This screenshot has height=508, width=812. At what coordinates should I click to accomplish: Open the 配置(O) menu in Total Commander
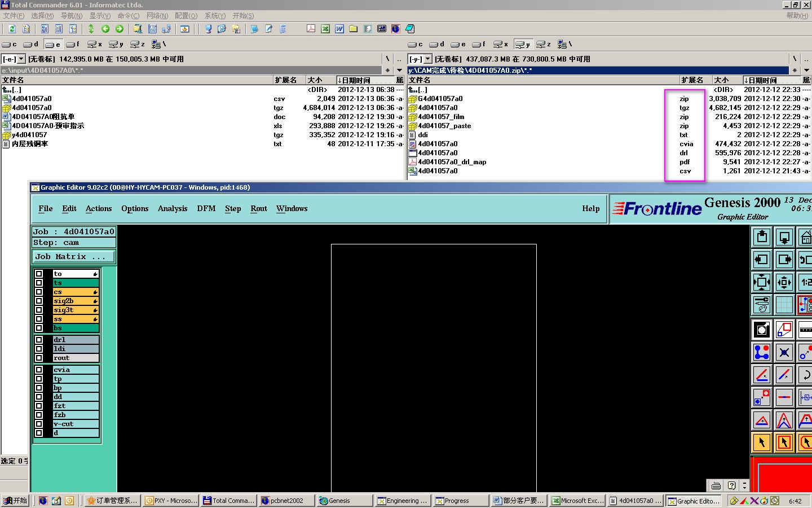pos(186,16)
